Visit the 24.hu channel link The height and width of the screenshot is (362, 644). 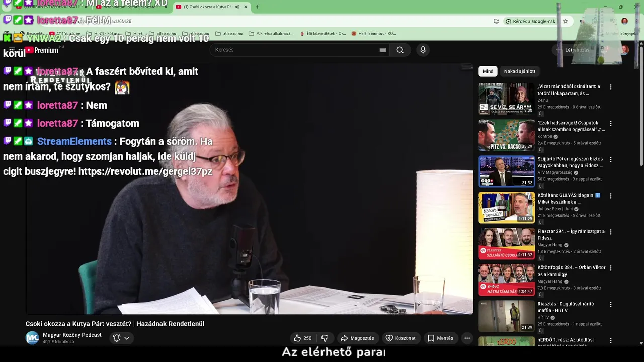[x=542, y=101]
